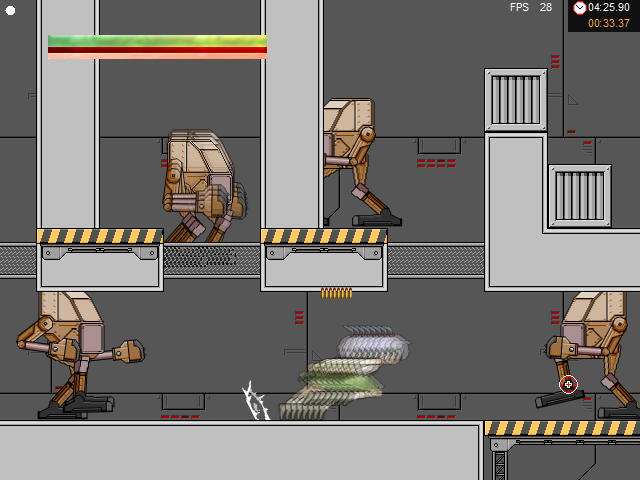640x480 pixels.
Task: Click the FPS 28 counter
Action: click(x=531, y=7)
